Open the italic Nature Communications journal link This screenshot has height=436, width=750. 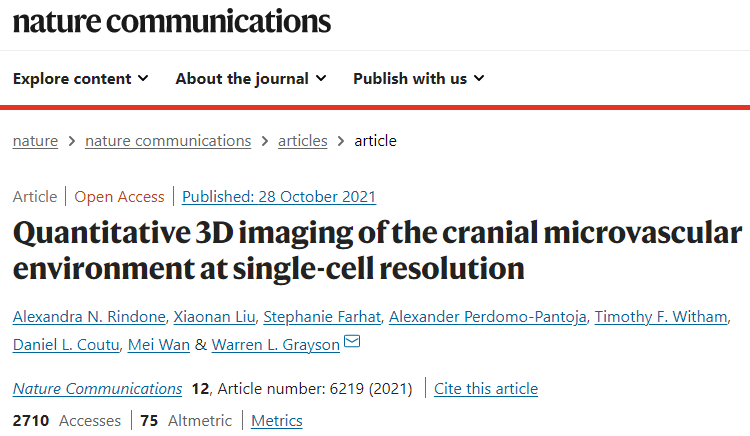[x=98, y=389]
